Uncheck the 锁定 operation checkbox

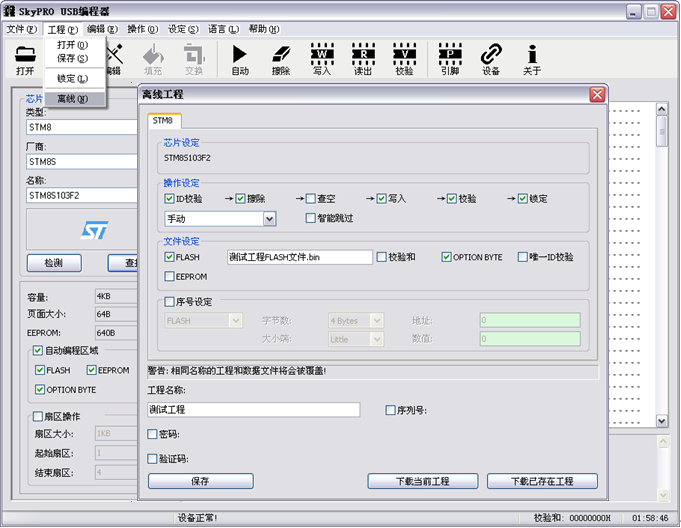click(x=522, y=199)
